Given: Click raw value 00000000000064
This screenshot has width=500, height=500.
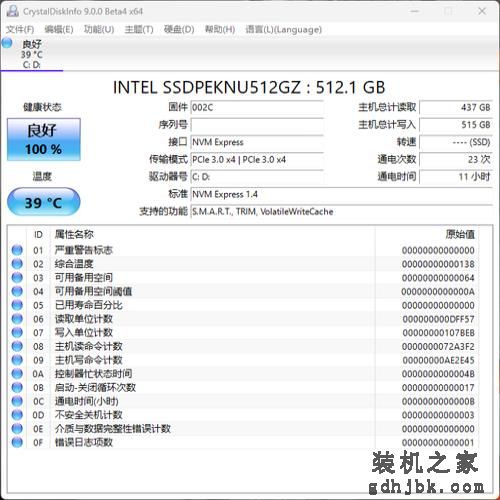Looking at the screenshot, I should click(438, 278).
